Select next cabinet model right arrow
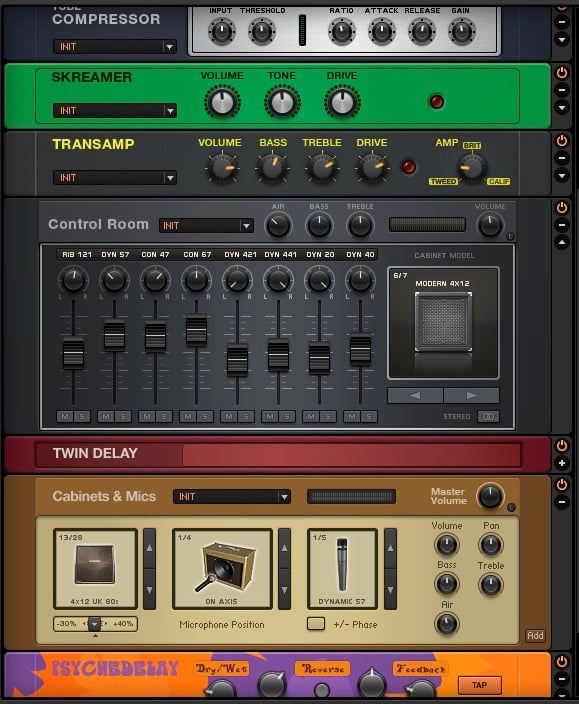Image resolution: width=579 pixels, height=704 pixels. click(471, 396)
